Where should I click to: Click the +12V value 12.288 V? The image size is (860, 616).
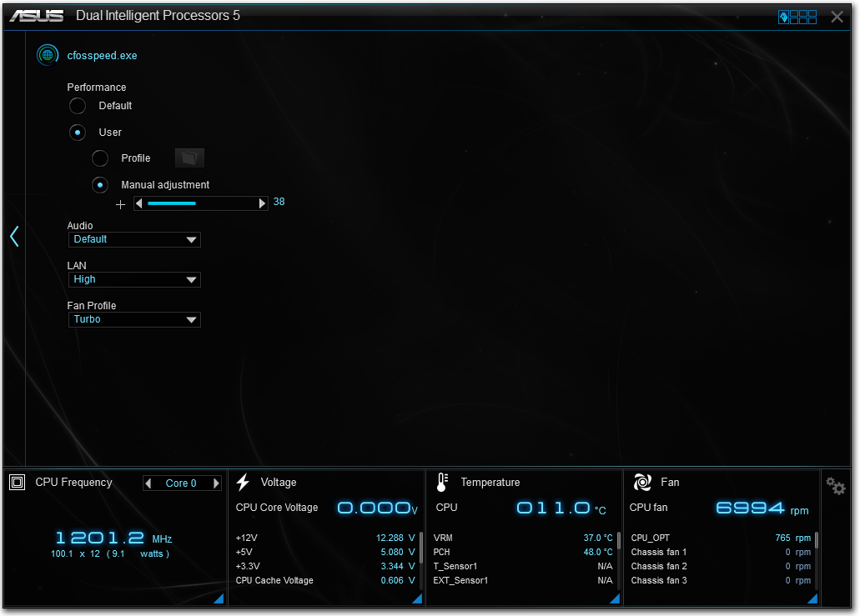[395, 538]
